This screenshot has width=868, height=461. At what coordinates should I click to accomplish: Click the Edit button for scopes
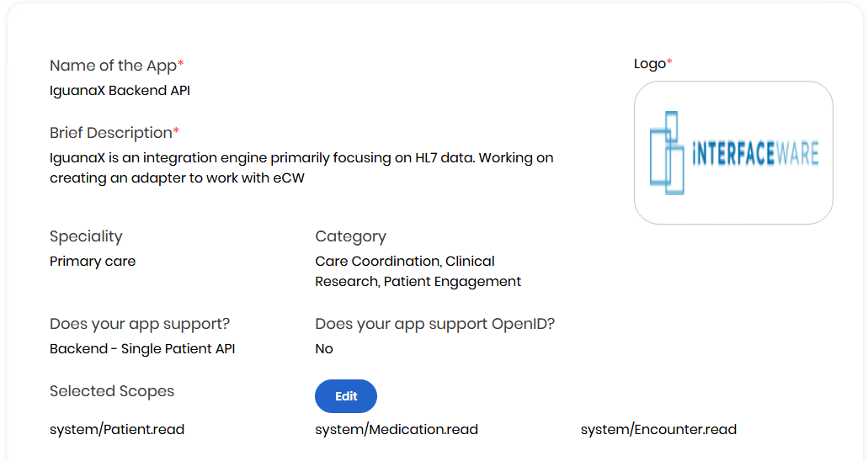(x=346, y=396)
